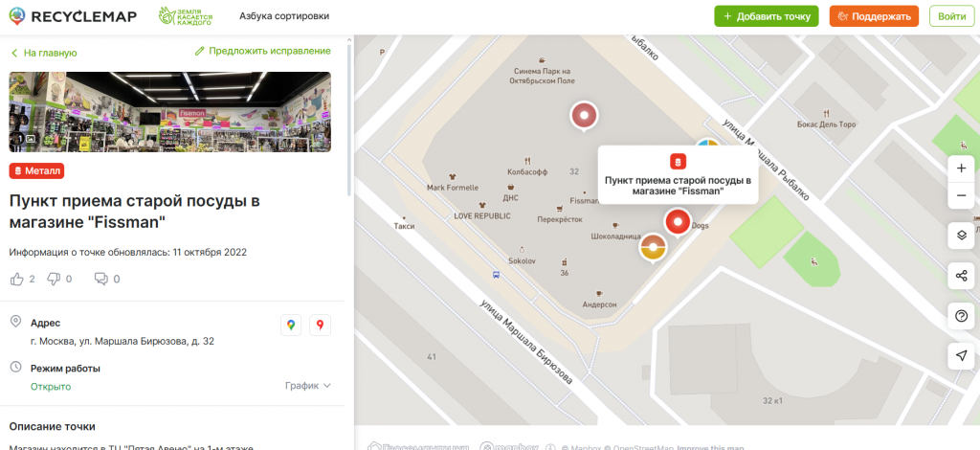Click the Открыто status text

click(51, 386)
